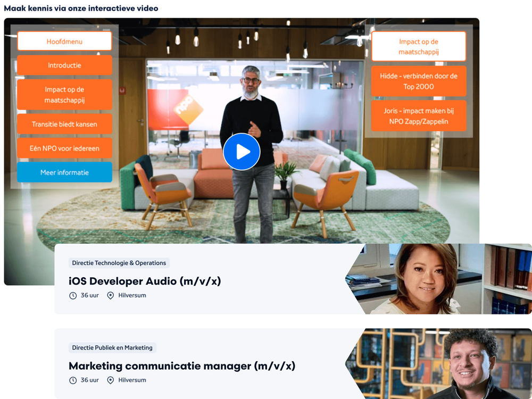The width and height of the screenshot is (532, 399).
Task: Open the iOS Developer Audio vacancy
Action: click(145, 281)
